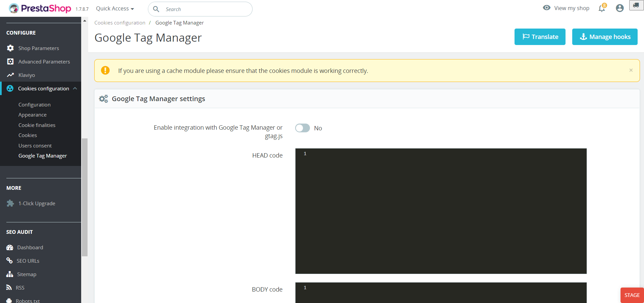Focus the top Search input field
Screen dimensions: 644x303
200,9
